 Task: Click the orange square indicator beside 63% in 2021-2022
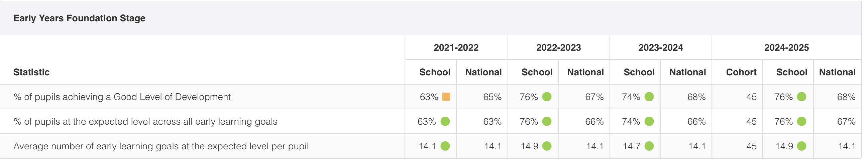coord(446,97)
